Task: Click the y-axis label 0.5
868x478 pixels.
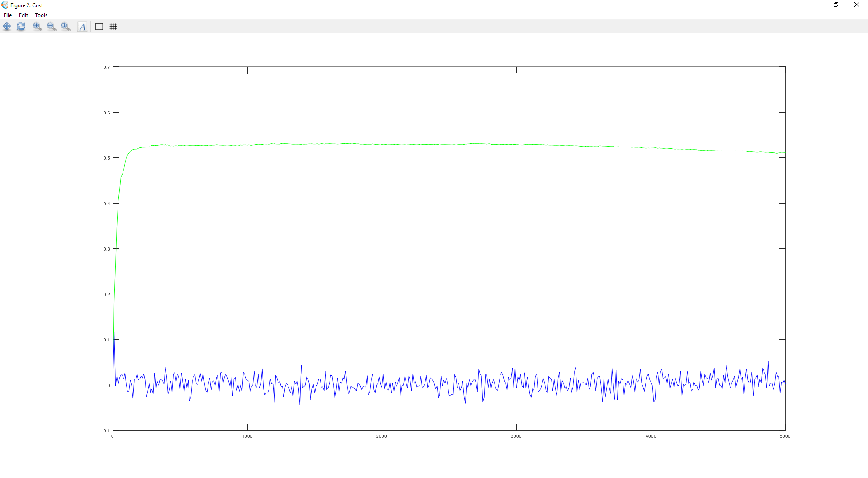Action: (107, 158)
